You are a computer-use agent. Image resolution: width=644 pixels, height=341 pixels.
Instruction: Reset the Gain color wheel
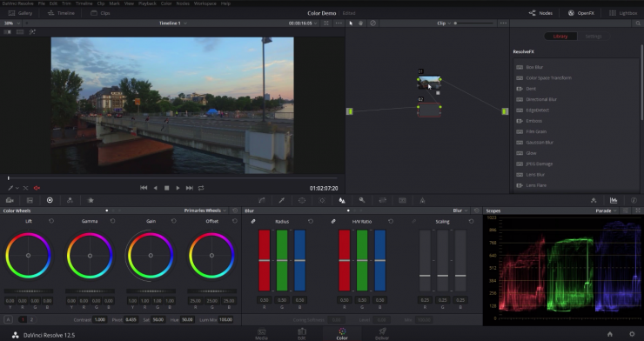pos(174,221)
